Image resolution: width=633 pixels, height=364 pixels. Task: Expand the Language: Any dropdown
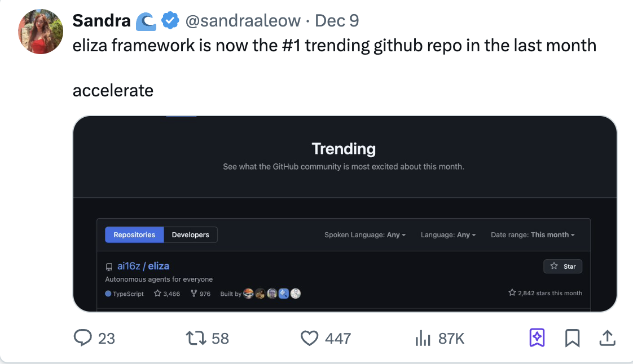click(x=448, y=234)
